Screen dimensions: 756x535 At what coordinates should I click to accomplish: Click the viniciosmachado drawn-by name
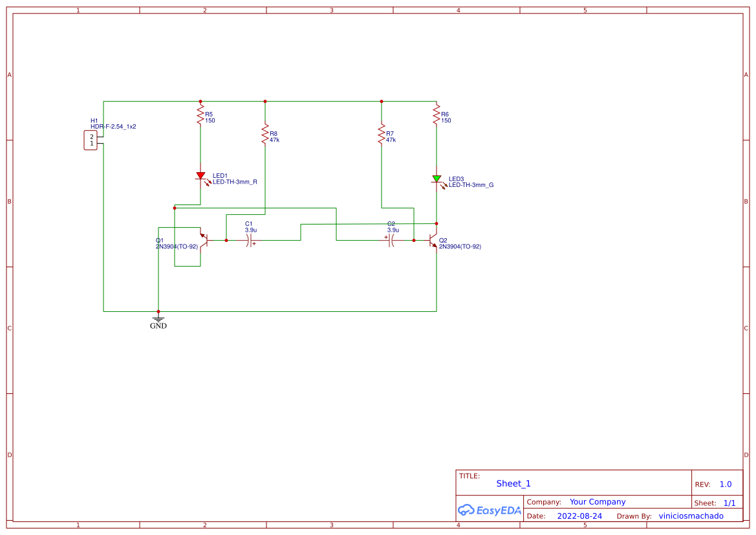click(691, 516)
